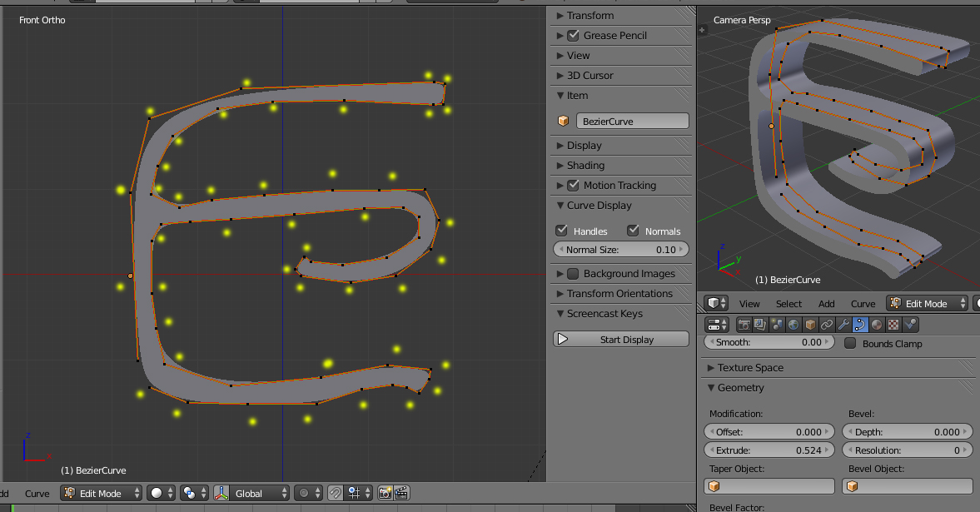Screen dimensions: 980x512
Task: Open the Object properties tab (orange cube)
Action: pyautogui.click(x=810, y=325)
